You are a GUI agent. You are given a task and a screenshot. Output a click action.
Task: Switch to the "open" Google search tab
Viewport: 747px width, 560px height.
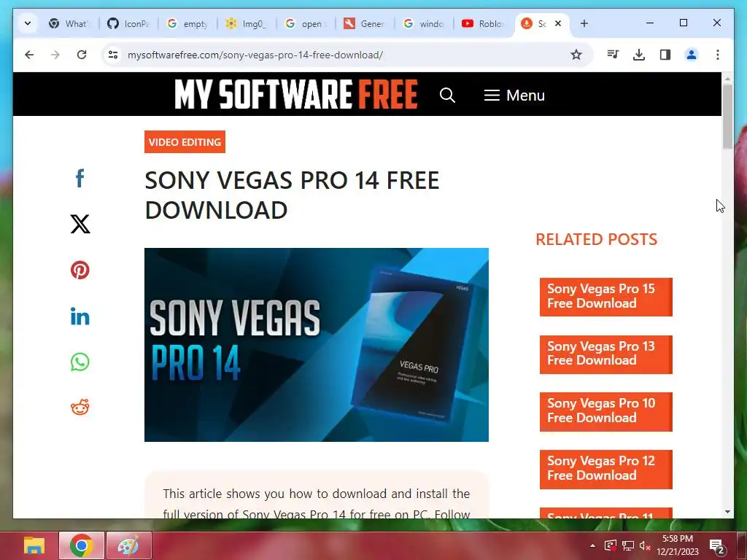click(x=306, y=23)
